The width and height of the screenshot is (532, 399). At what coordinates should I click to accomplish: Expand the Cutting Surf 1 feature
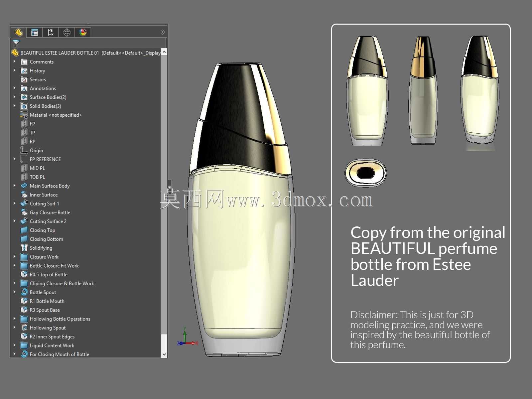15,203
